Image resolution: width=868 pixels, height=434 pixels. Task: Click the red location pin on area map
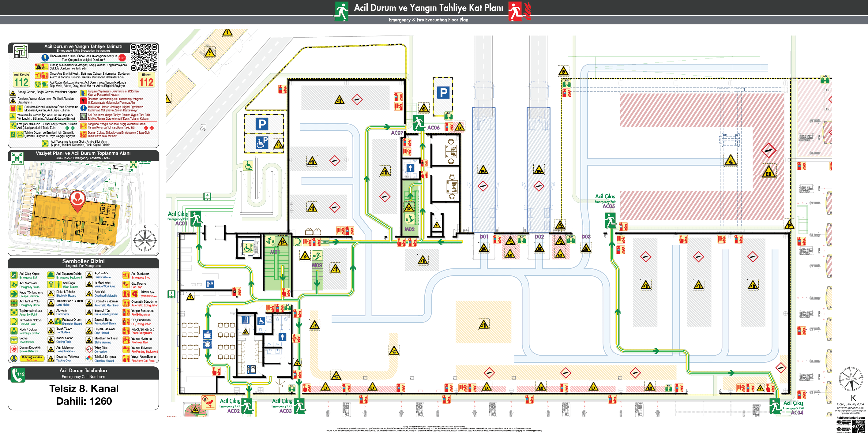(x=77, y=200)
